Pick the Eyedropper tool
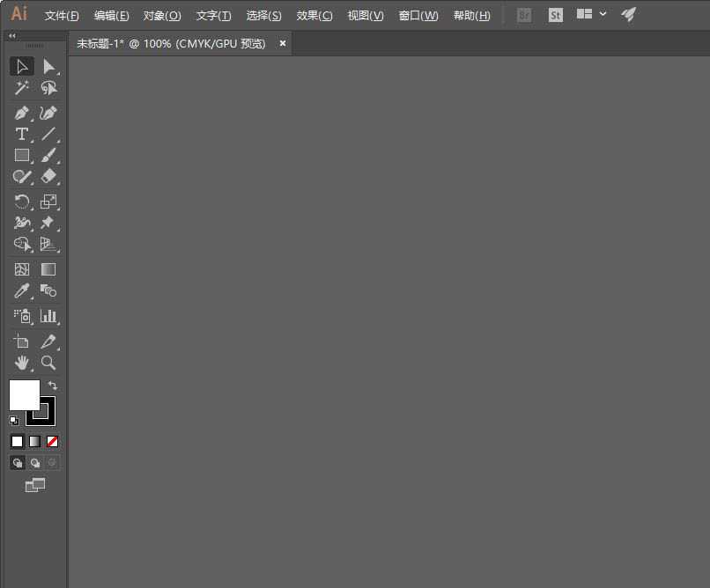Image resolution: width=710 pixels, height=588 pixels. pos(22,290)
